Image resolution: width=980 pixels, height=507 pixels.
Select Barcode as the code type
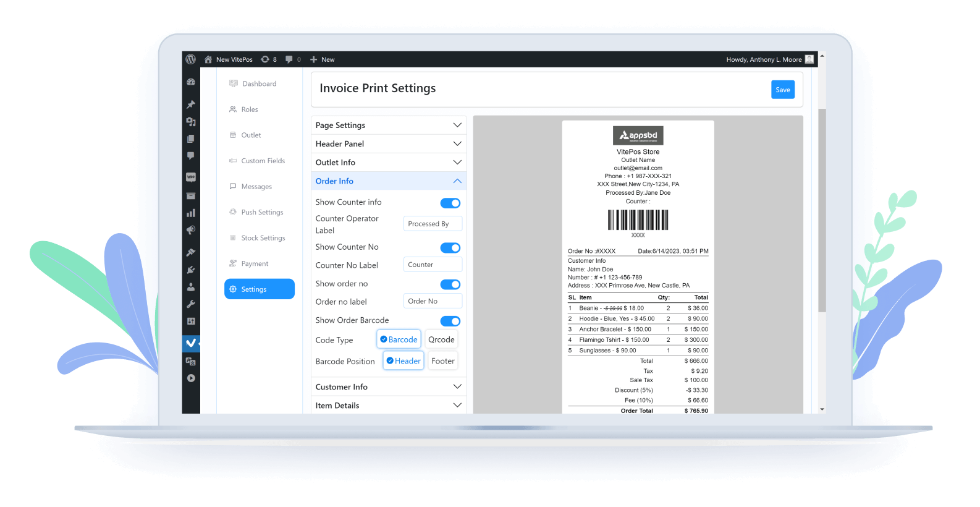click(399, 339)
